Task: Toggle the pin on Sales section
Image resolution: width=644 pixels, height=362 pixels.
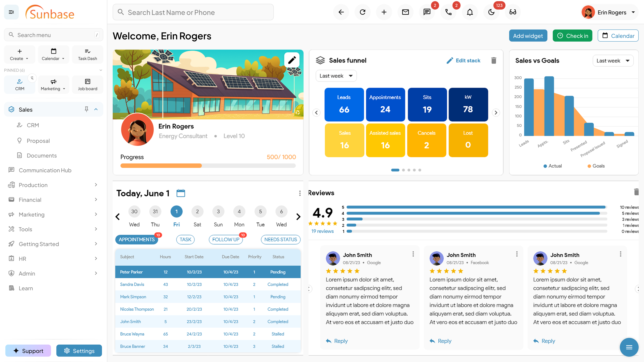Action: 86,109
